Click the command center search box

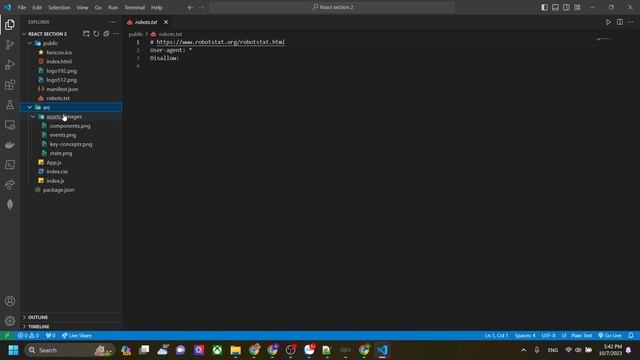[x=332, y=7]
